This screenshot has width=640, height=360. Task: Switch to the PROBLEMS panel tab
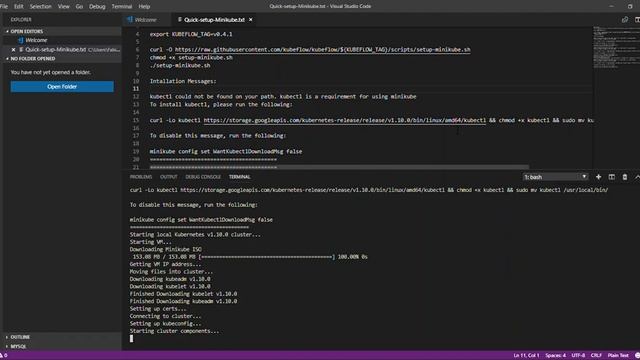pos(141,177)
